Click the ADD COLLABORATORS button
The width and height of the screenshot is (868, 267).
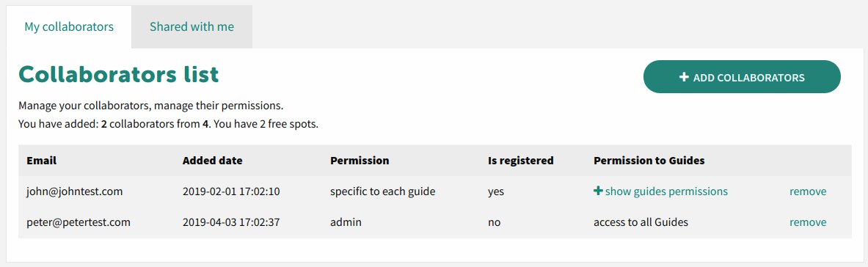[x=742, y=77]
